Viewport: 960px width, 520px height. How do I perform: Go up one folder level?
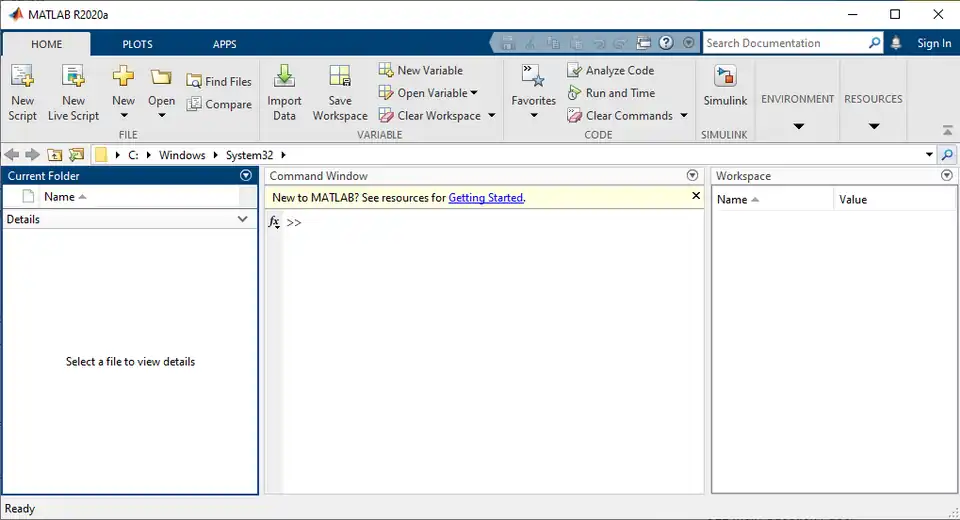coord(54,155)
